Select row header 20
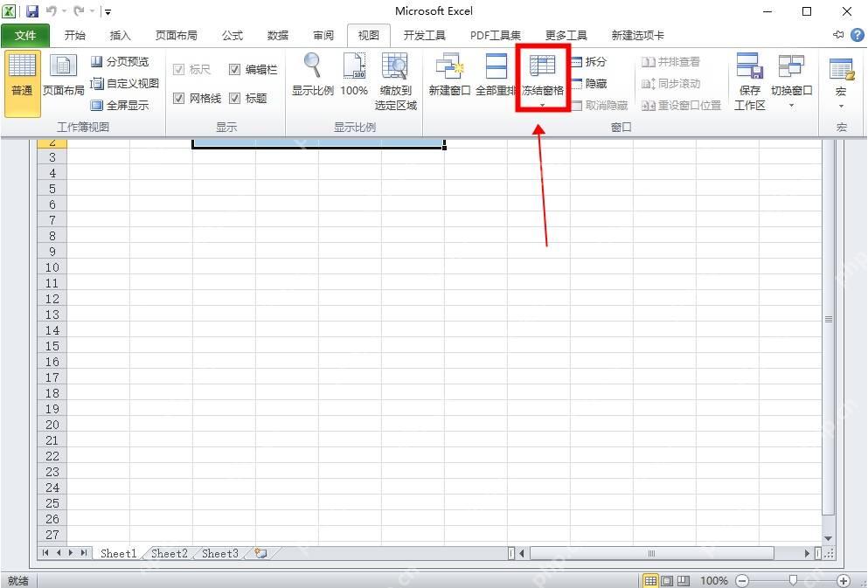This screenshot has width=868, height=588. (52, 425)
